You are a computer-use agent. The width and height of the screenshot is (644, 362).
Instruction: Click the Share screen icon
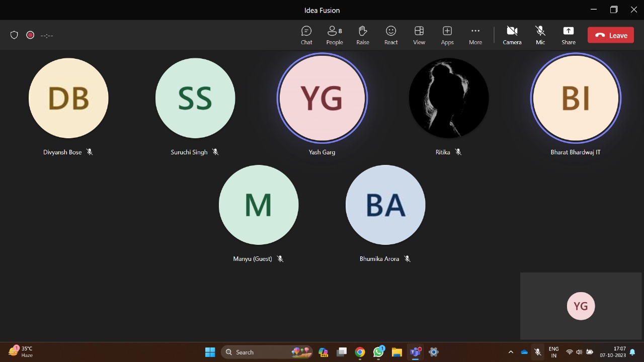569,35
